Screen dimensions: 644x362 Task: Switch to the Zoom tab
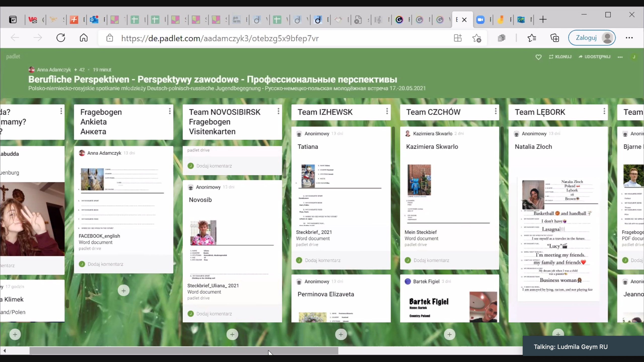coord(480,20)
